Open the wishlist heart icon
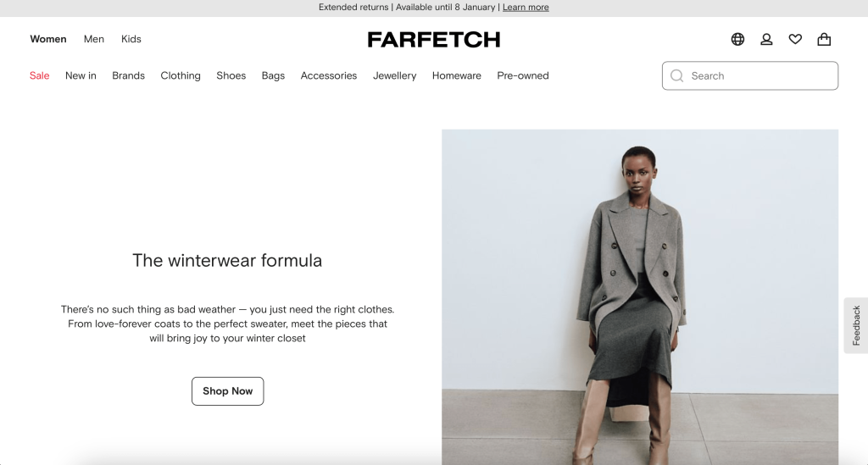This screenshot has height=465, width=868. (x=795, y=39)
